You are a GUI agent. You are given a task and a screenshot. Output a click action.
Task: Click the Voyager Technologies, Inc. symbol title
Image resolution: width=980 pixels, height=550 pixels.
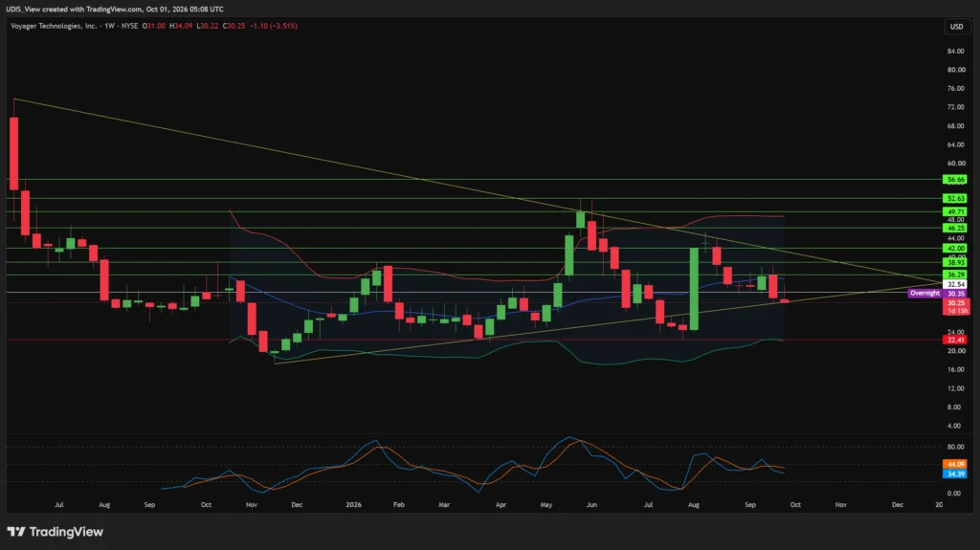pos(54,26)
